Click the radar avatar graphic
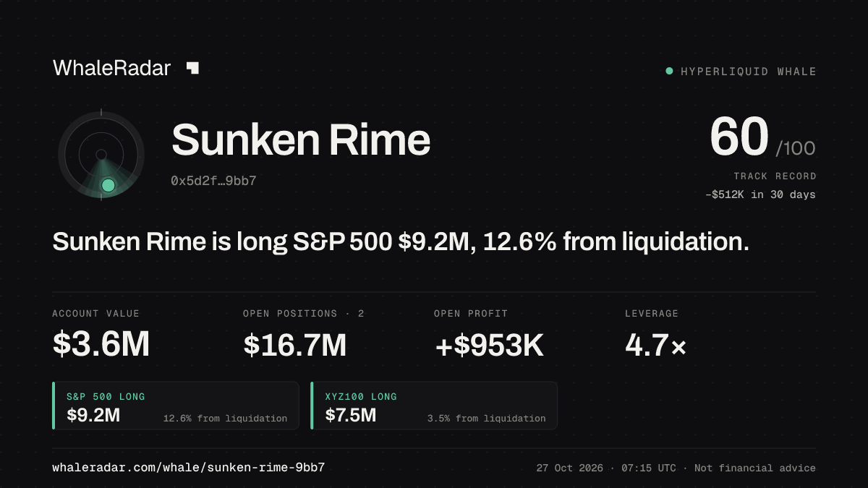868x488 pixels. [x=101, y=155]
